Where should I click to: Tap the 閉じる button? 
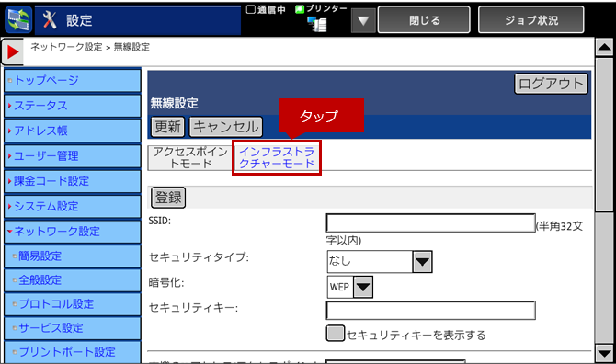424,19
